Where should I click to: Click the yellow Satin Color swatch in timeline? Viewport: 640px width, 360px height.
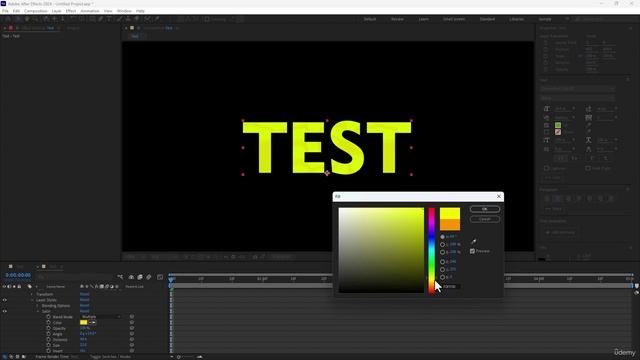click(84, 322)
